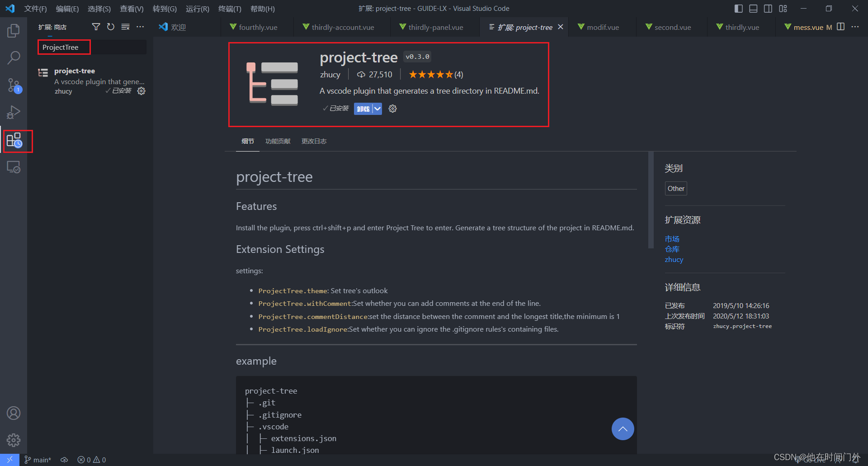Click the main* git branch indicator
The width and height of the screenshot is (868, 466).
pyautogui.click(x=38, y=460)
